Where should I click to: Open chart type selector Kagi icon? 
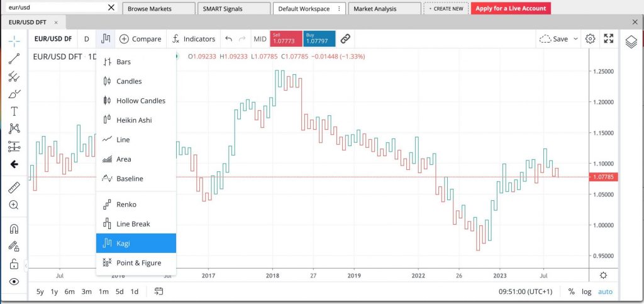106,39
